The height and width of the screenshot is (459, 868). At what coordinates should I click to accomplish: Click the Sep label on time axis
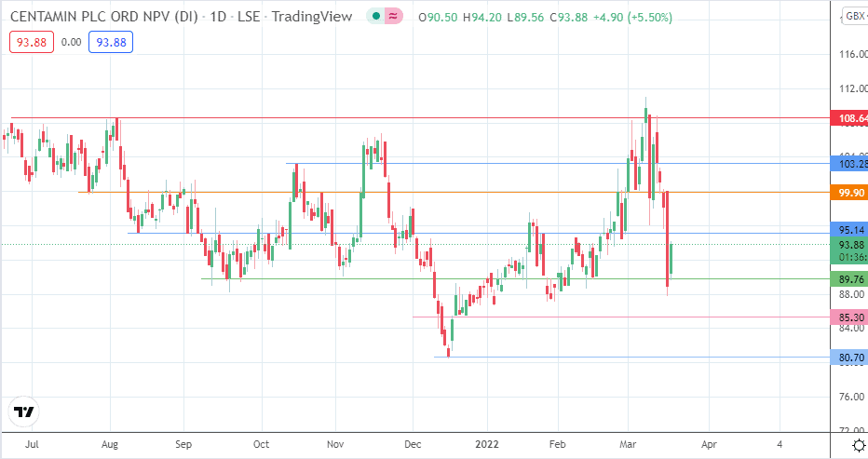pyautogui.click(x=183, y=444)
